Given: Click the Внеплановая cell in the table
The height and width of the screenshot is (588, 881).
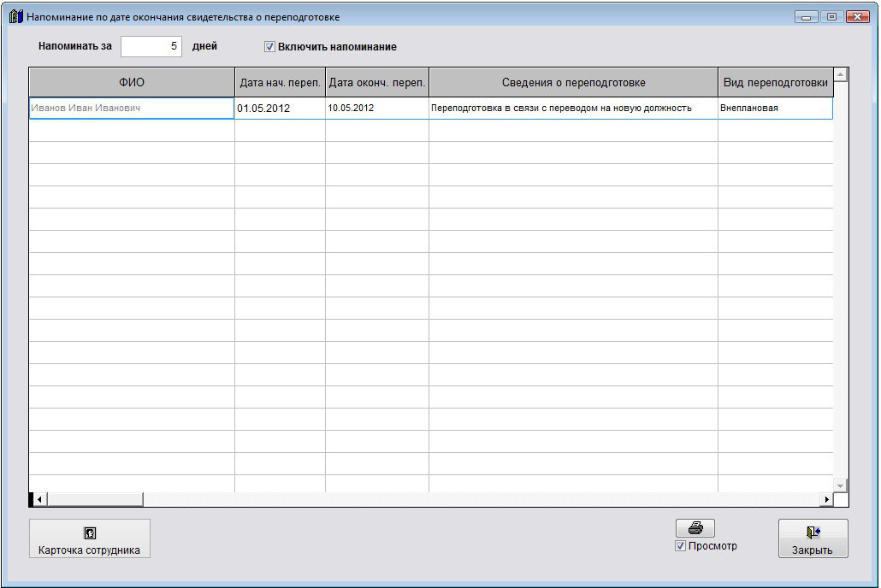Looking at the screenshot, I should click(x=775, y=109).
